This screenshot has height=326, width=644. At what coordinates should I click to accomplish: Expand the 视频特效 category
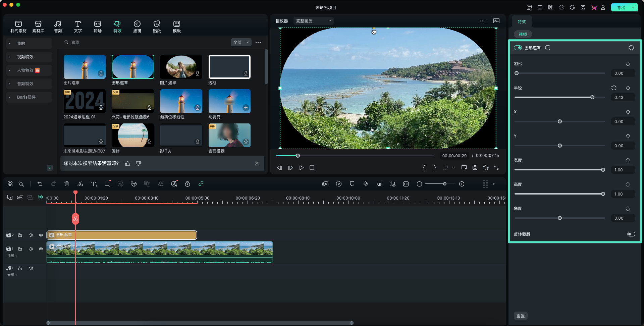(25, 57)
